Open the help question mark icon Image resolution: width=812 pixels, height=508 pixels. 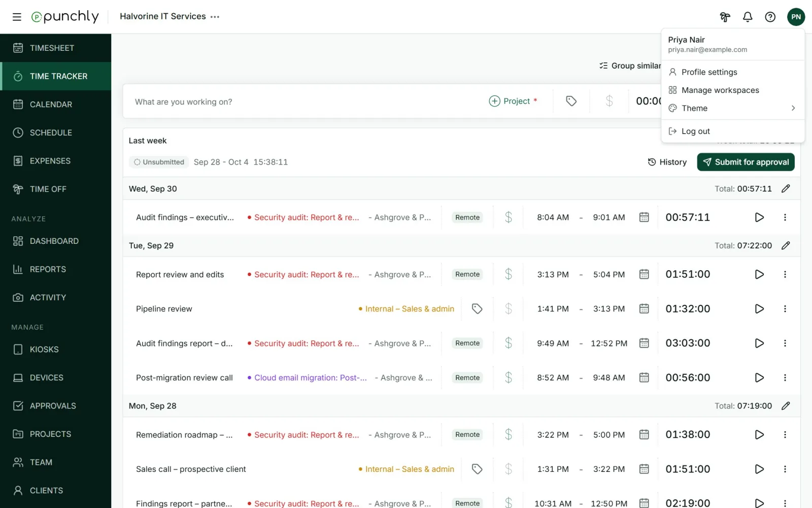click(x=770, y=17)
